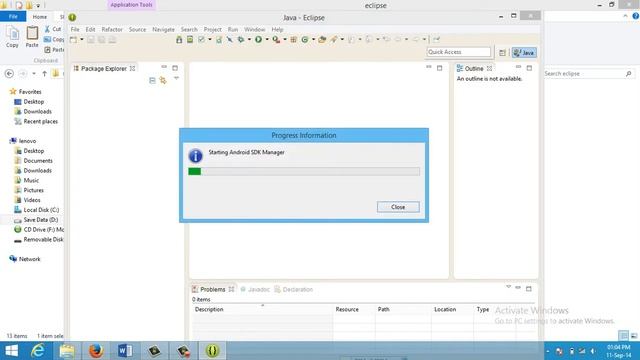Screen dimensions: 640x360
Task: Open the Debug button dropdown arrow
Action: pyautogui.click(x=249, y=40)
